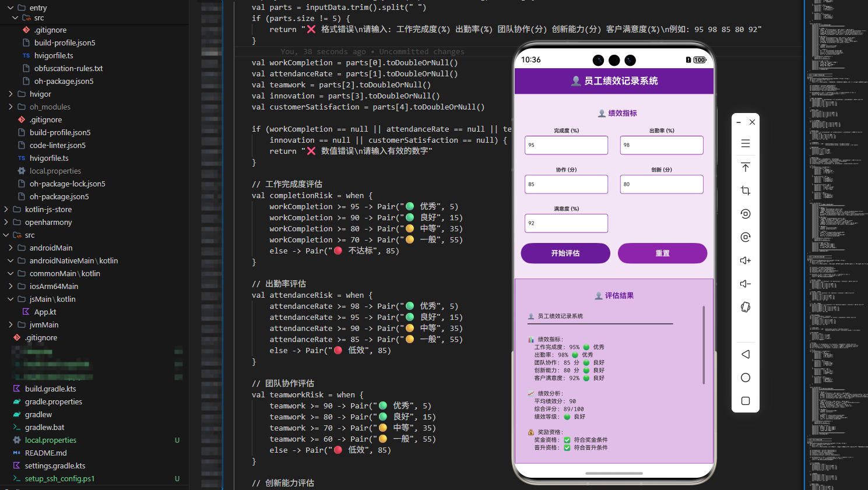
Task: Click the TS icon of entry hvigorfile.ts
Action: tap(26, 55)
